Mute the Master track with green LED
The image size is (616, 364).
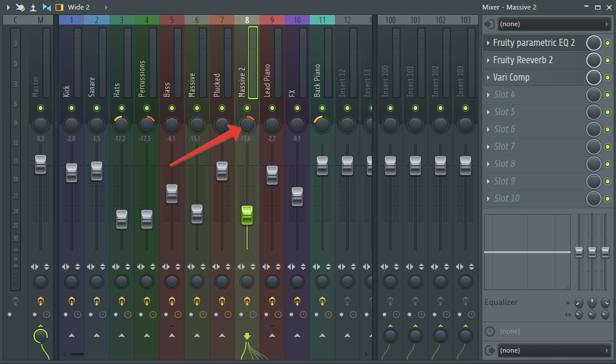coord(40,108)
